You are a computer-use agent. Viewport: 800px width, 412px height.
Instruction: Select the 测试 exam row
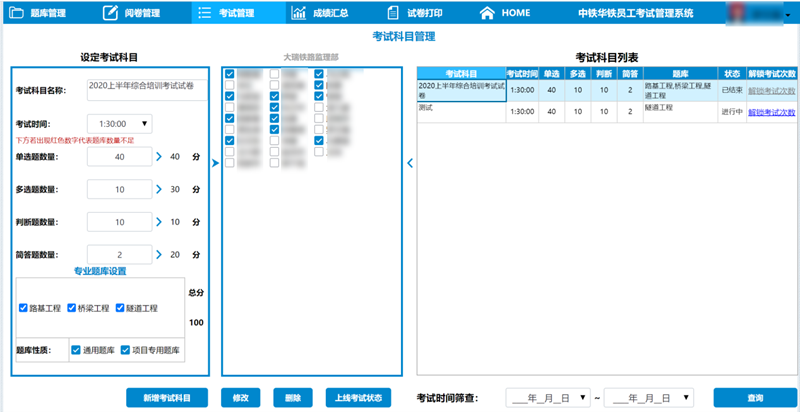(x=460, y=111)
